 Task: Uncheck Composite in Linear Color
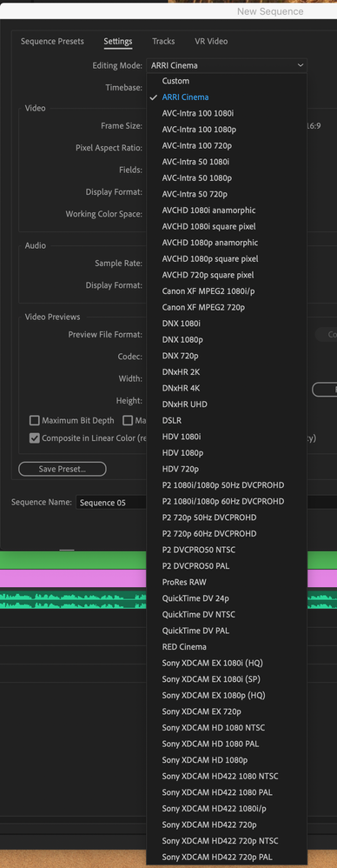coord(34,437)
